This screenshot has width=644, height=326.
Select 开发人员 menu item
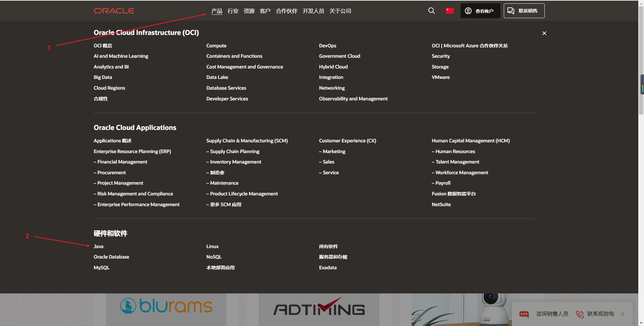click(x=313, y=11)
